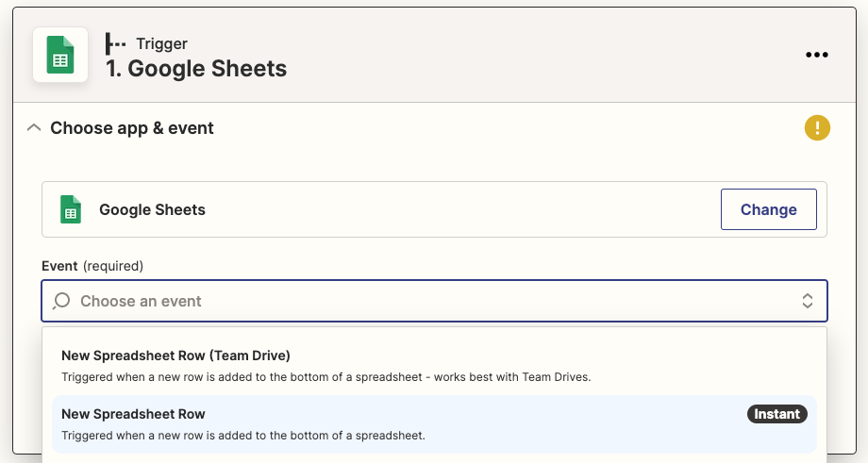Click the "Choose app & event" heading
The width and height of the screenshot is (868, 463).
pos(132,128)
